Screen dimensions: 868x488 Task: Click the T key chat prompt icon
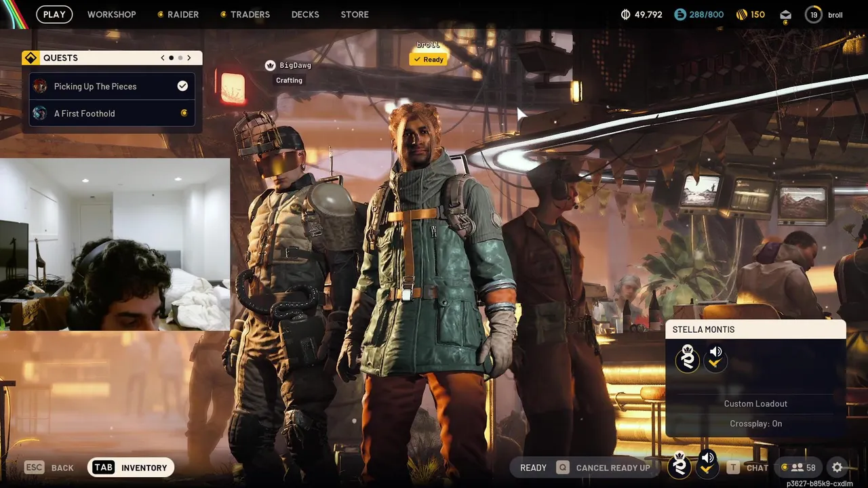tap(733, 468)
